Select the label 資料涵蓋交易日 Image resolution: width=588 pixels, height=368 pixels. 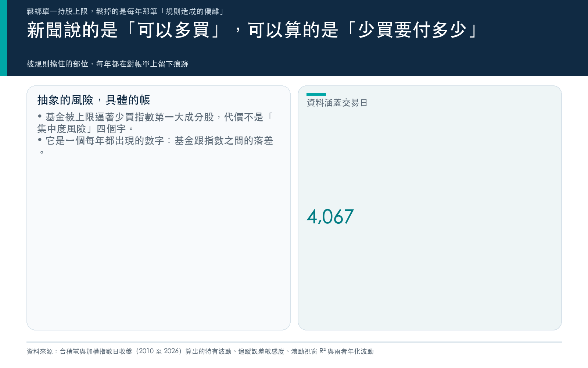click(x=337, y=103)
